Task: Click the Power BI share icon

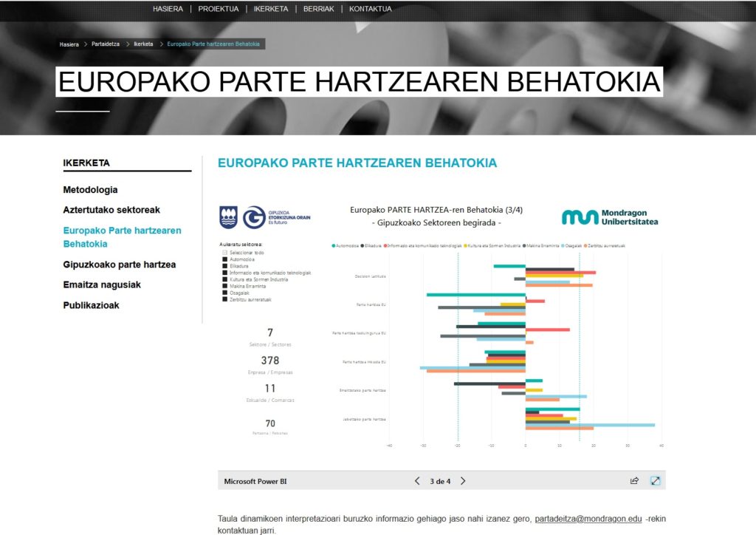Action: (633, 481)
